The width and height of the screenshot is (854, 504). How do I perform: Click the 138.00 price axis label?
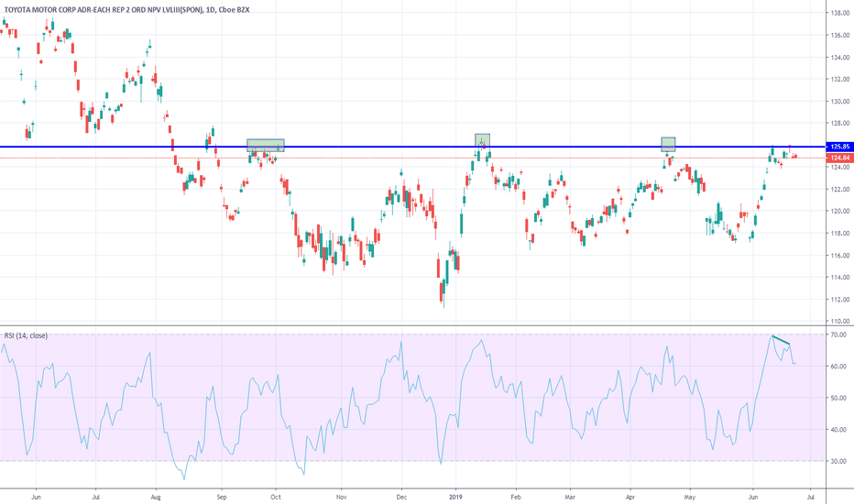[x=840, y=13]
